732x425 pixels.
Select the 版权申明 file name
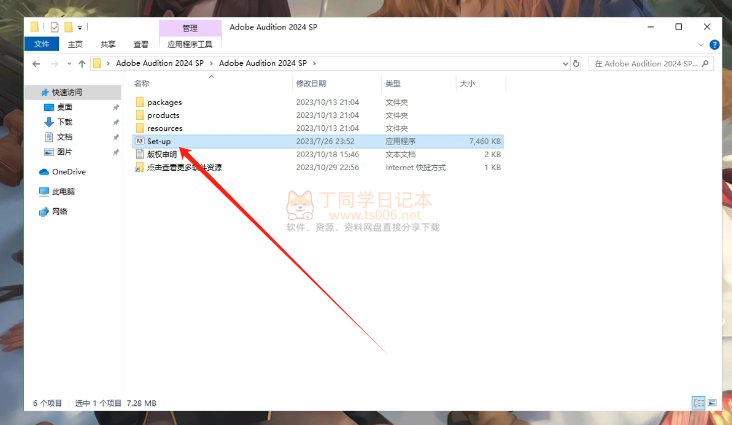pos(162,154)
